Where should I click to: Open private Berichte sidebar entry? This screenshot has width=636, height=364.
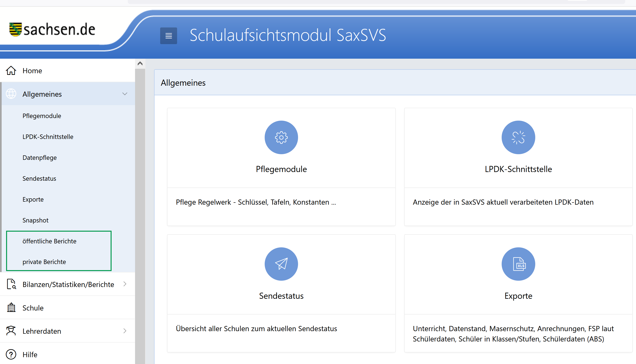[44, 262]
